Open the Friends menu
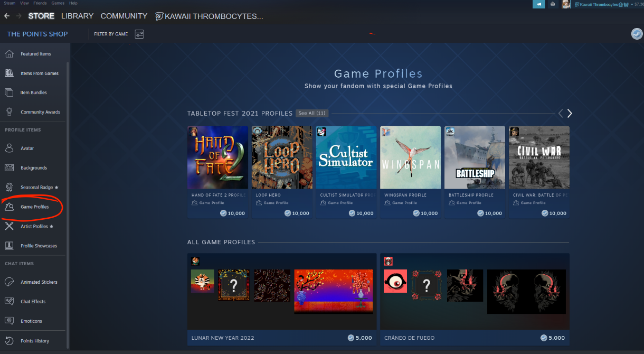 [40, 3]
